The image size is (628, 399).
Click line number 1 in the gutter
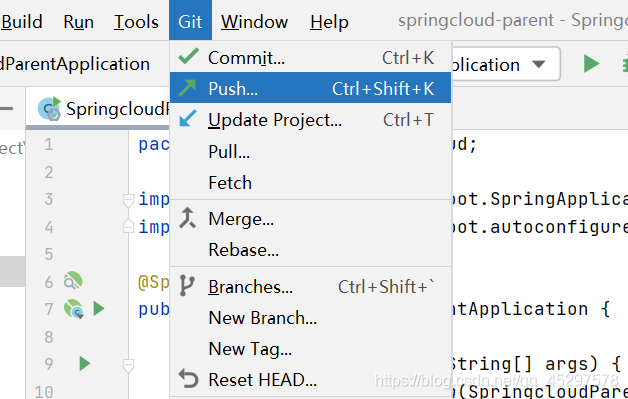click(x=48, y=144)
